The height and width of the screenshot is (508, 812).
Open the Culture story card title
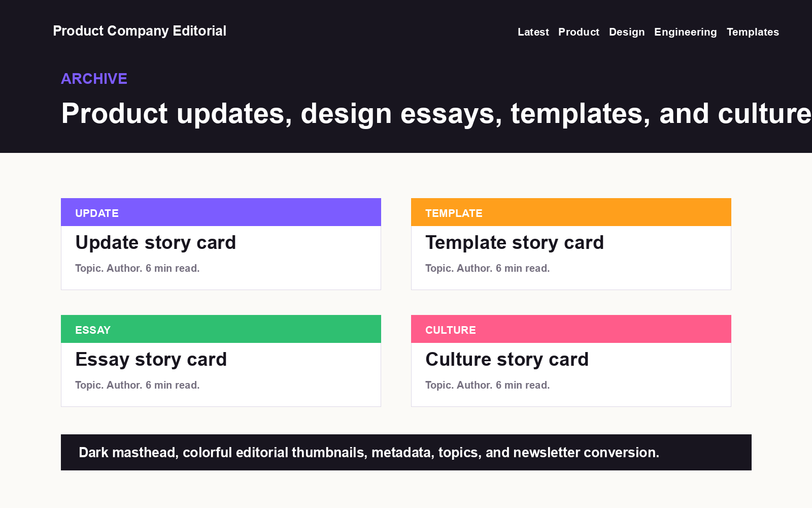point(507,360)
